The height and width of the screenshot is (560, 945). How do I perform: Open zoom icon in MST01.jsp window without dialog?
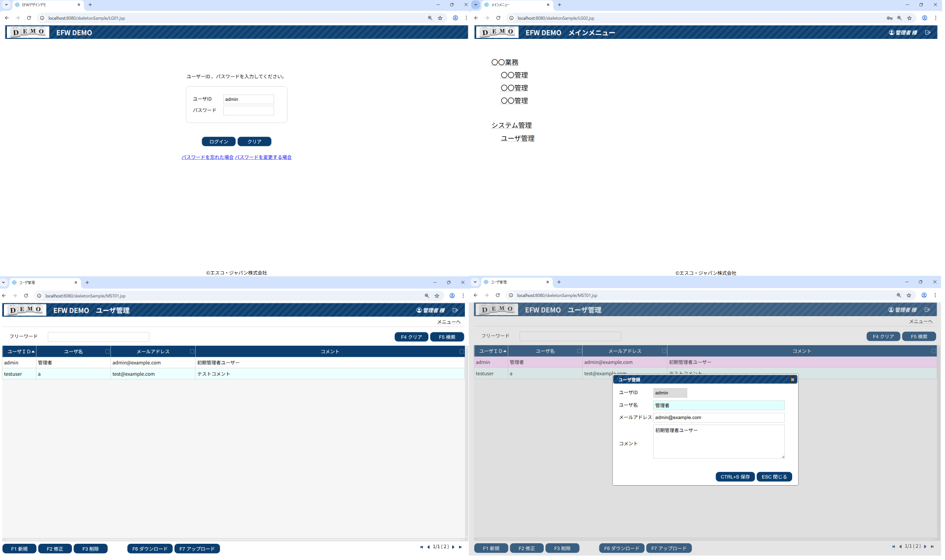427,296
